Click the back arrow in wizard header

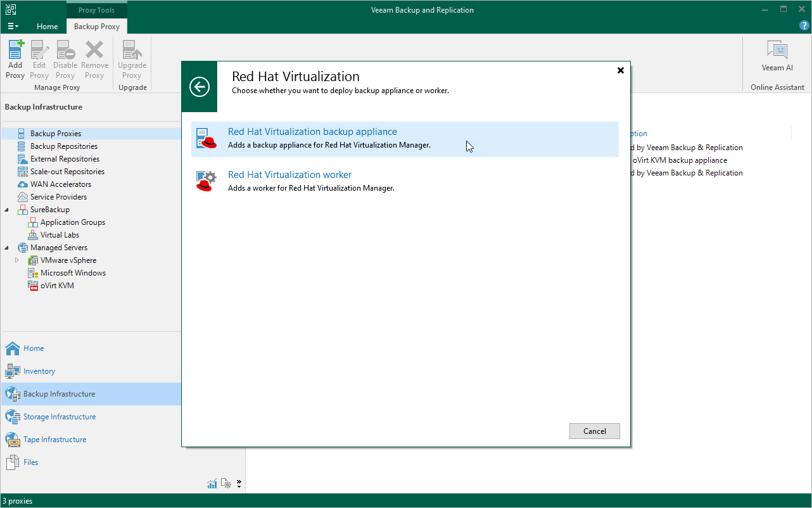[x=200, y=87]
